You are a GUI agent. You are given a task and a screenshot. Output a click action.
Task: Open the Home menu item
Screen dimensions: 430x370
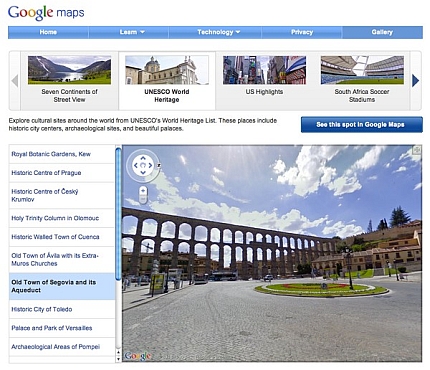[48, 32]
